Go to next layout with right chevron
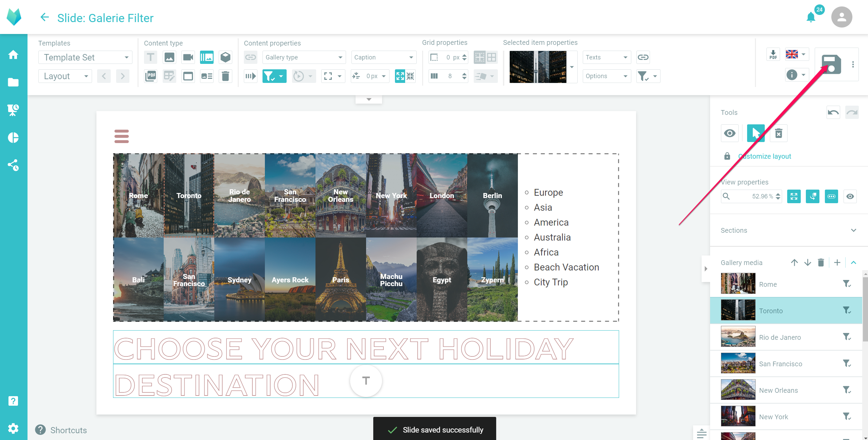This screenshot has height=440, width=868. [123, 76]
